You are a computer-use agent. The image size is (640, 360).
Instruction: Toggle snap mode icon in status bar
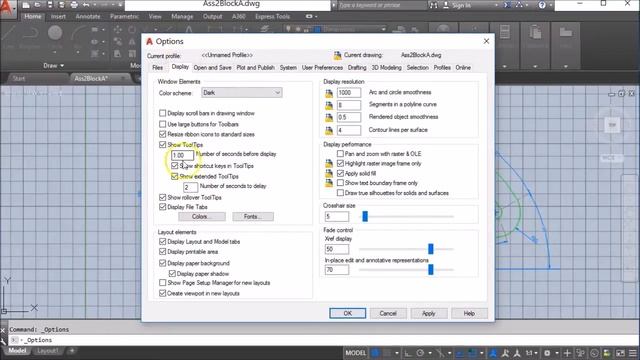[387, 353]
